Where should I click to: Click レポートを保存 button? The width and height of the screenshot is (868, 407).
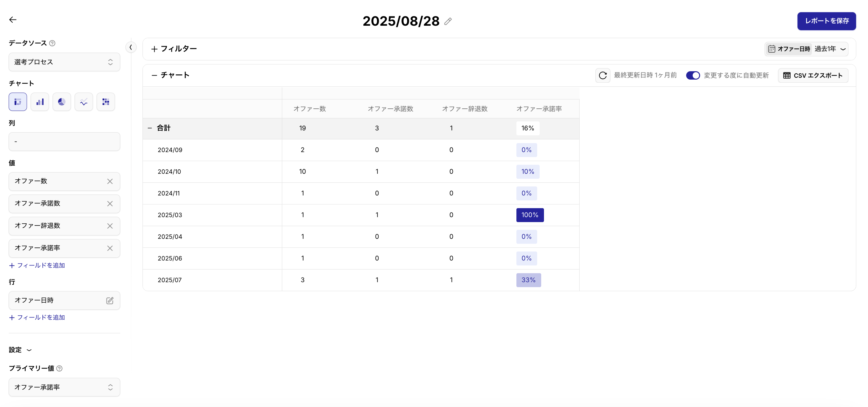tap(826, 21)
